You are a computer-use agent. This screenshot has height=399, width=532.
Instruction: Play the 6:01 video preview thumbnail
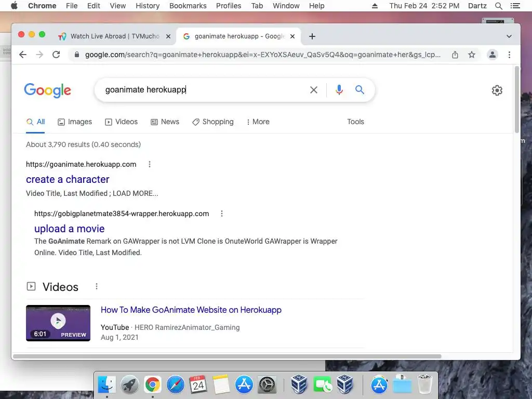(58, 323)
